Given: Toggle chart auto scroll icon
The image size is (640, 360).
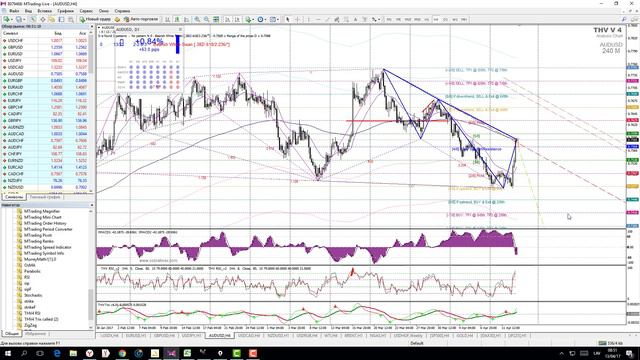Looking at the screenshot, I should pos(227,19).
